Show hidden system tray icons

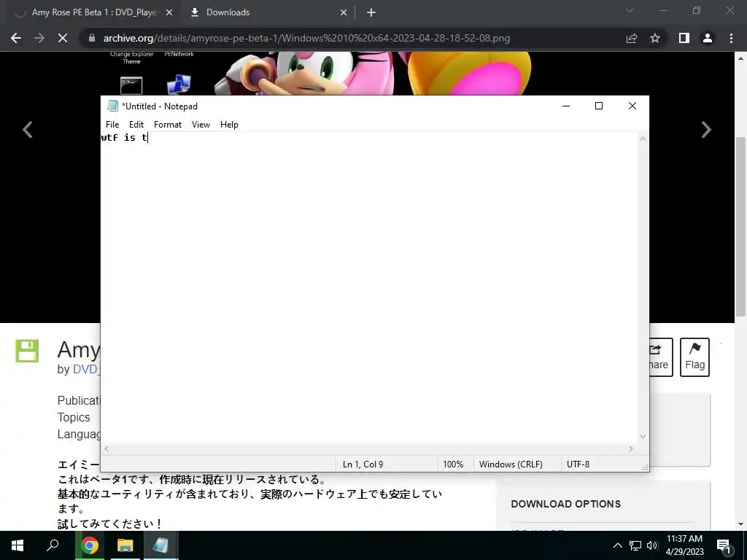(x=617, y=545)
